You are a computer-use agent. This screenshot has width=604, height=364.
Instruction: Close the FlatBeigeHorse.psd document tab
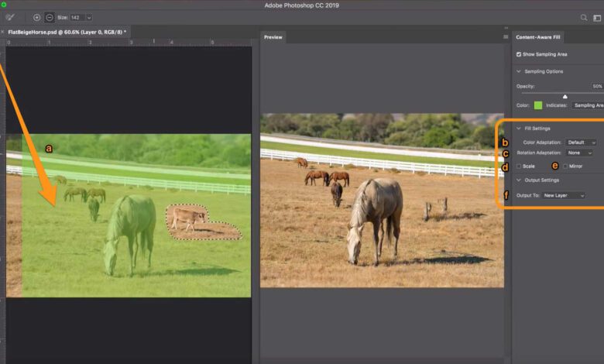(3, 32)
